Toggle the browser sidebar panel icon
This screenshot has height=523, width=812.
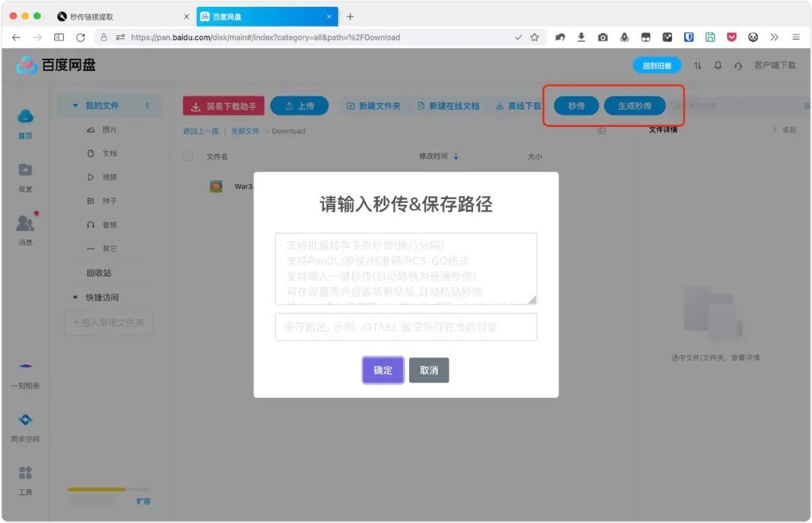59,38
